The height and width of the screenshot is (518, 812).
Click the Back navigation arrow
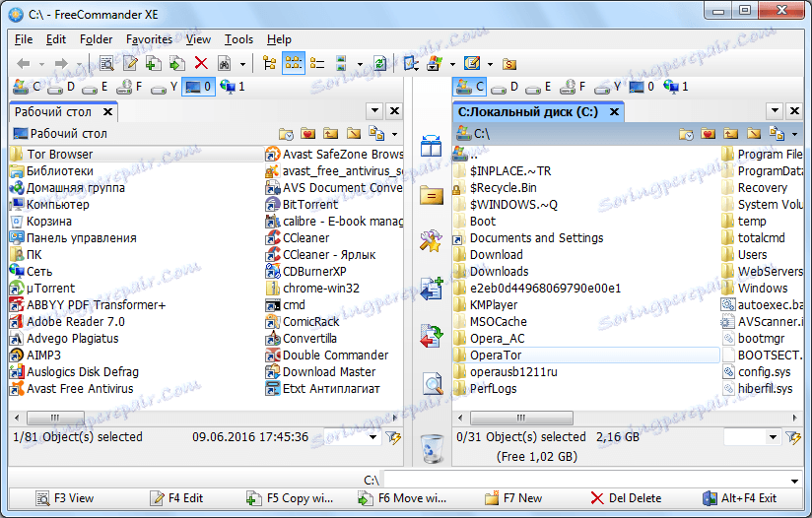click(x=24, y=64)
